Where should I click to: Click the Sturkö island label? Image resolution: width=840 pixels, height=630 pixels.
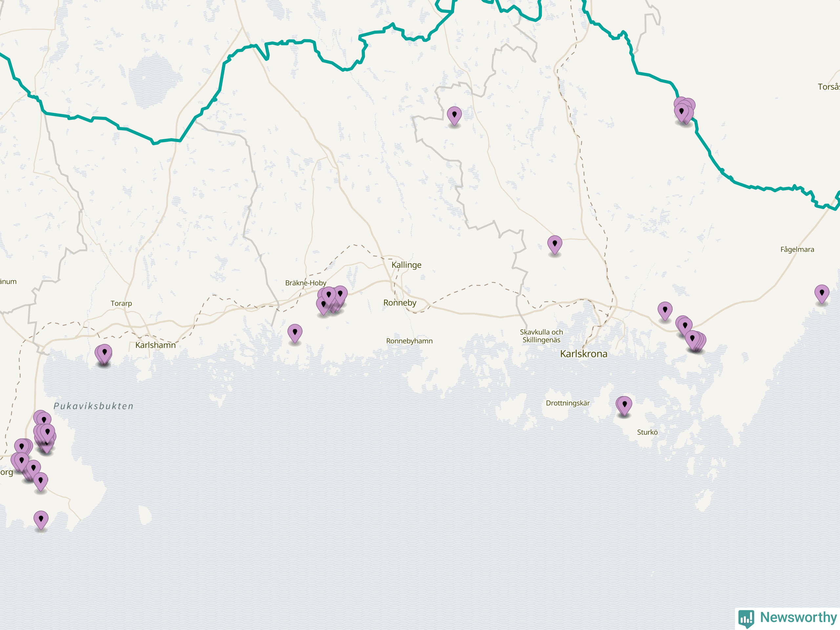pyautogui.click(x=647, y=432)
